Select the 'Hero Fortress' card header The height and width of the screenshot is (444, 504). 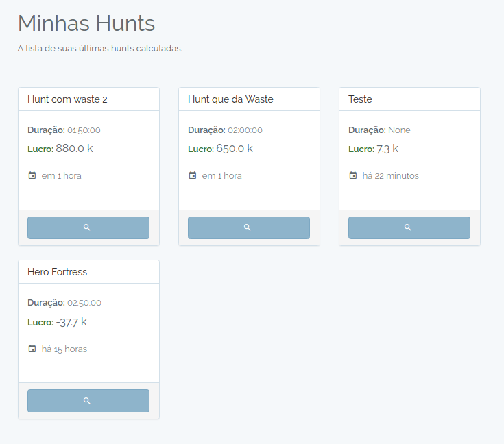(x=57, y=272)
